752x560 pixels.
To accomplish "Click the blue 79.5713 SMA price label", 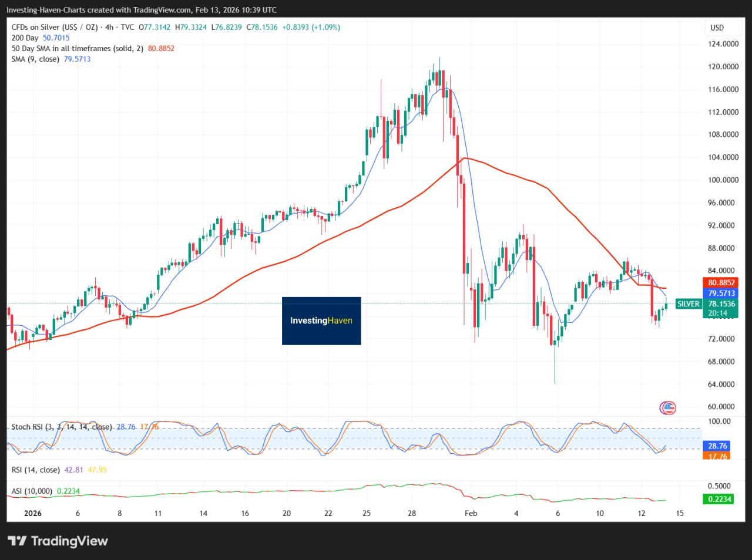I will [721, 293].
